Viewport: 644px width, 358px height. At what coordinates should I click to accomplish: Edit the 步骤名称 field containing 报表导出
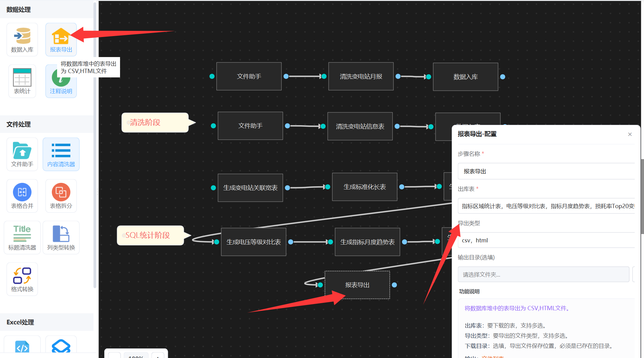546,171
